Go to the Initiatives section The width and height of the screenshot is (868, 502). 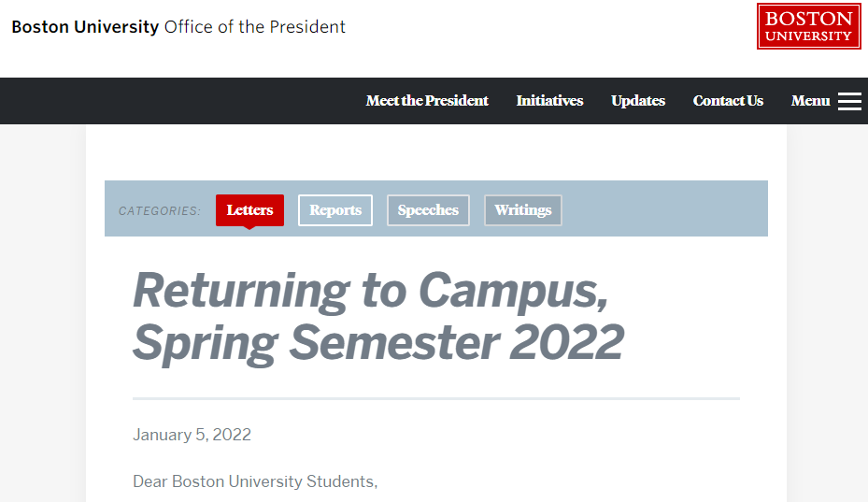pos(549,101)
